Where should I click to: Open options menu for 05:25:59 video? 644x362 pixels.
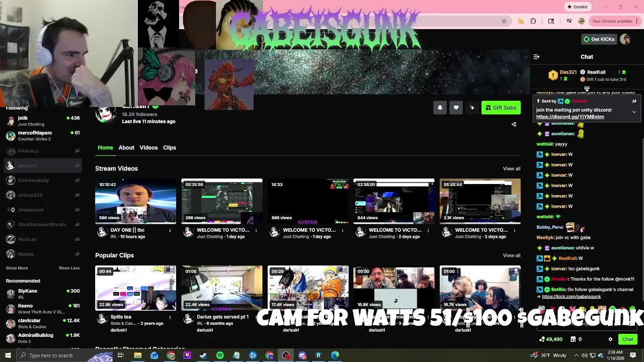point(256,230)
